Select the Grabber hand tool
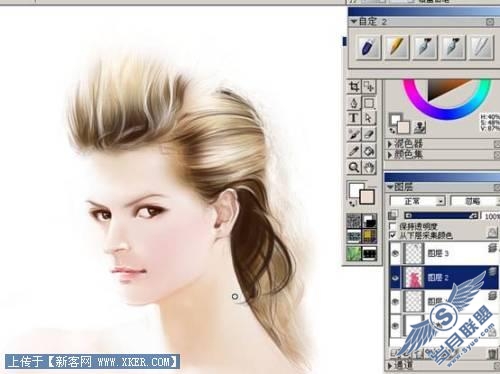 coord(369,166)
